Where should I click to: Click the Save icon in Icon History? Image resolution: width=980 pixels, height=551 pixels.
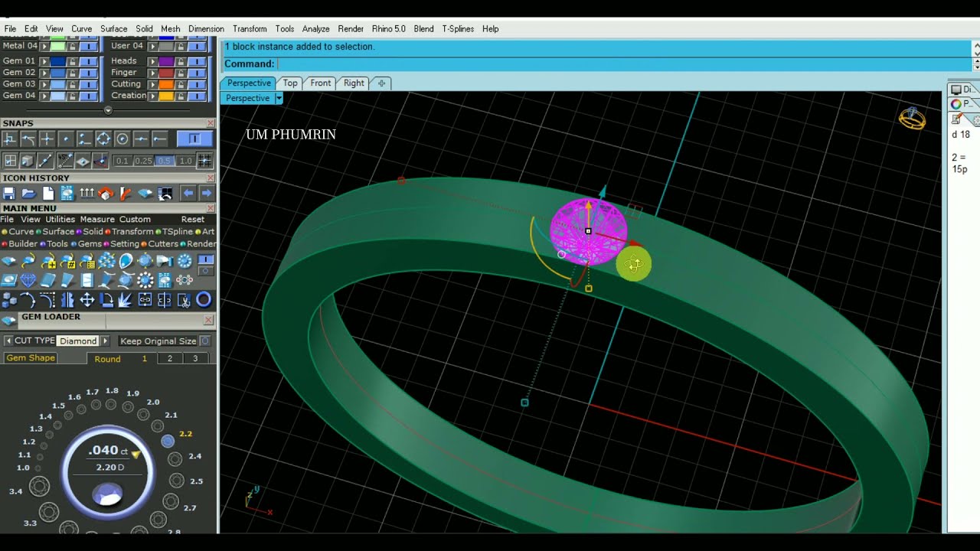8,194
